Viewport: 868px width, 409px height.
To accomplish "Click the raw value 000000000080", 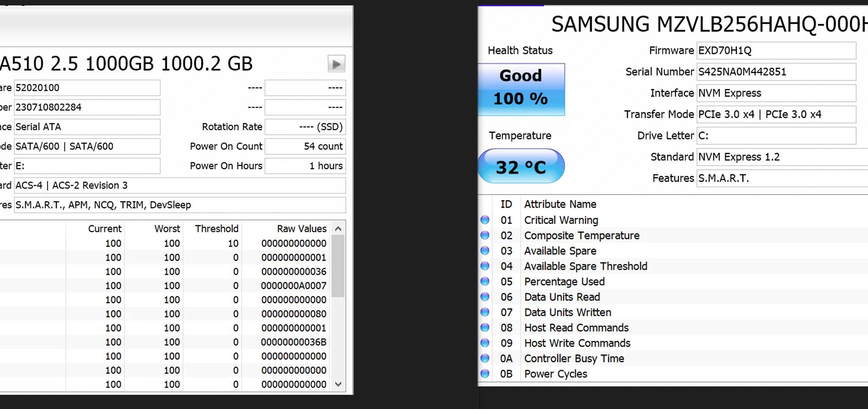I will [294, 314].
